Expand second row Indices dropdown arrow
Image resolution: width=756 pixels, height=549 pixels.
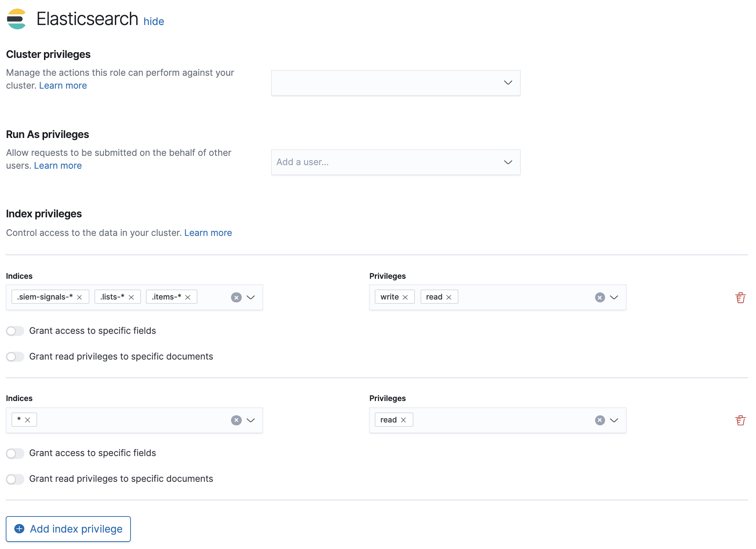[251, 420]
